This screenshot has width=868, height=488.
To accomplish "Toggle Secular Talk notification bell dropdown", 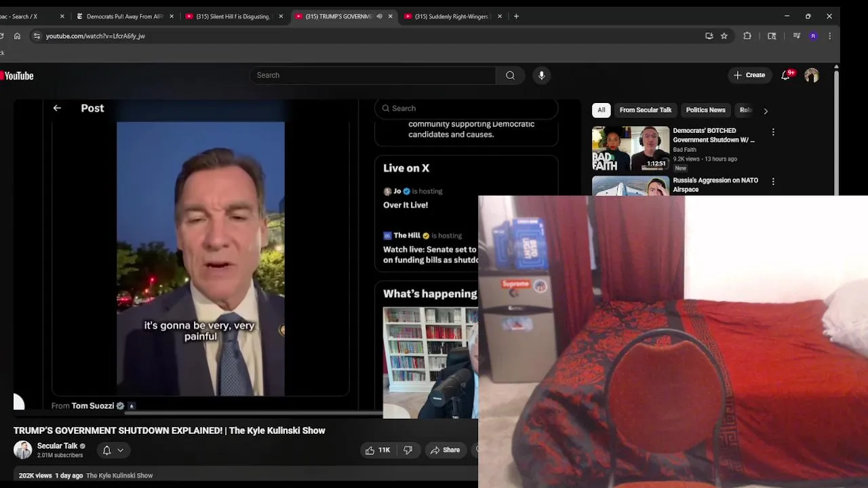I will [x=113, y=450].
